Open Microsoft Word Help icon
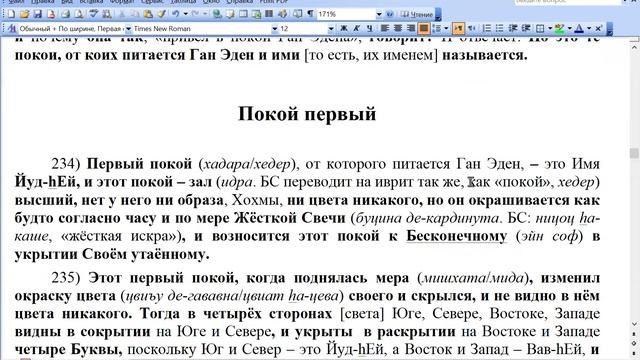Viewport: 640px width, 360px height. point(390,14)
